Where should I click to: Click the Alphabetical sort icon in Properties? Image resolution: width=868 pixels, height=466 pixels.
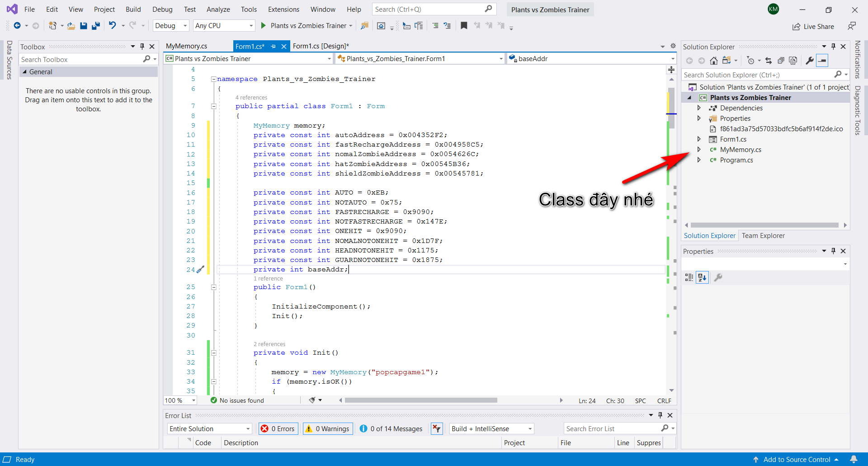[x=702, y=277]
